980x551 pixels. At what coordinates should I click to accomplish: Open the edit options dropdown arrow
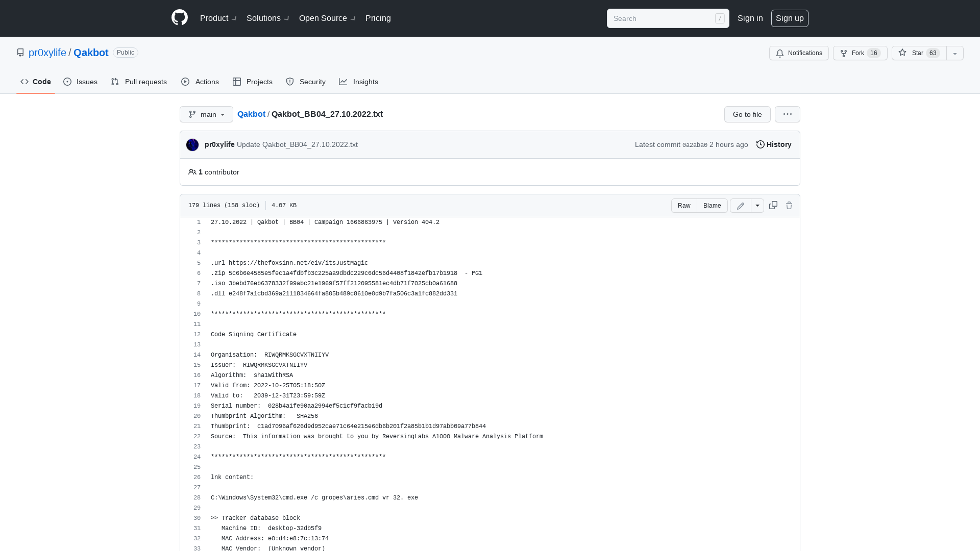tap(757, 205)
